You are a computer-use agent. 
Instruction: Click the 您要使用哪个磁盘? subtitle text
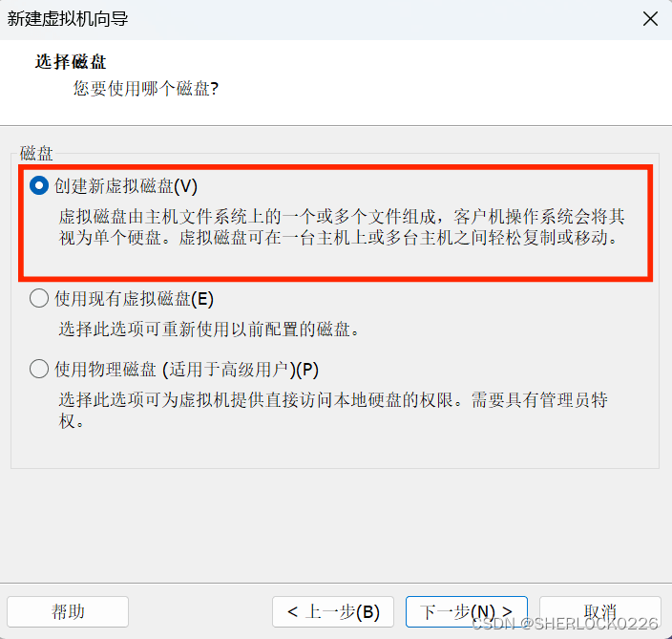pyautogui.click(x=146, y=89)
